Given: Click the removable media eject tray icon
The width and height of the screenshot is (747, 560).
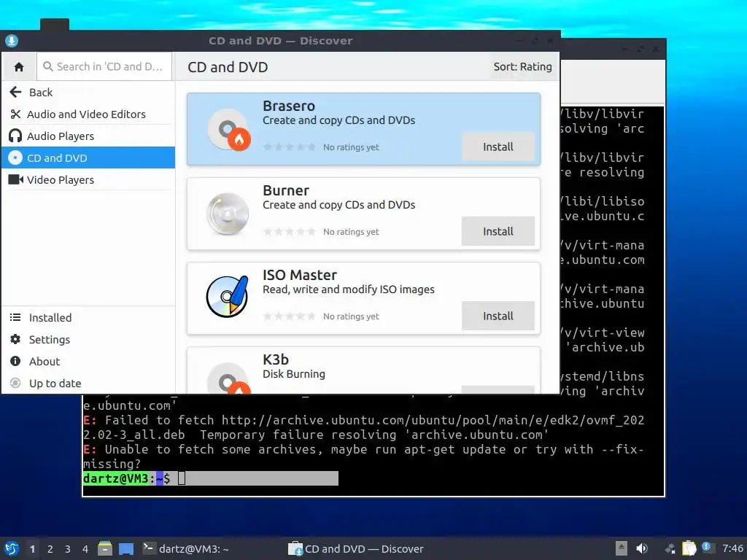Looking at the screenshot, I should point(621,548).
